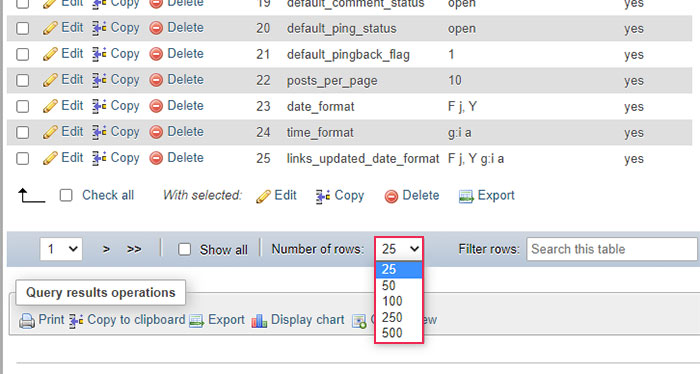This screenshot has height=374, width=700.
Task: Click the Print printer icon
Action: [x=27, y=320]
